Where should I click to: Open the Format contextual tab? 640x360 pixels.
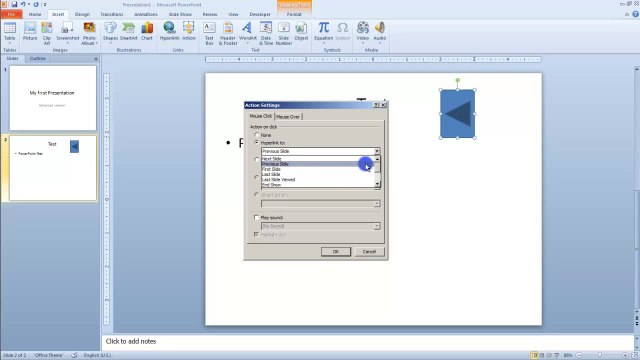[294, 14]
